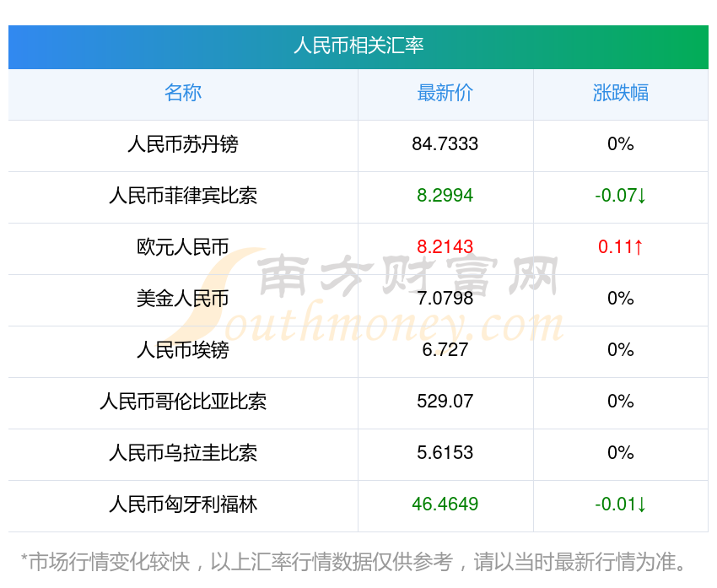Open the 人民币苏丹镑 row name

pyautogui.click(x=183, y=144)
